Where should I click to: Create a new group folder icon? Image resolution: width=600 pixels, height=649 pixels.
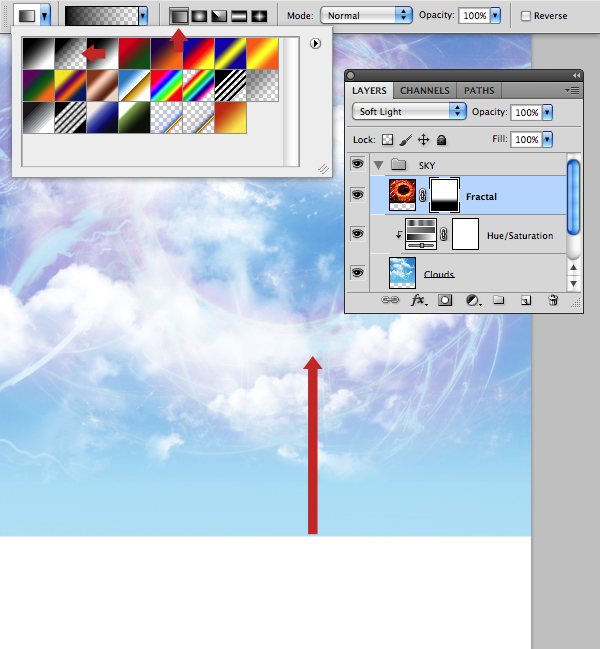pyautogui.click(x=499, y=300)
